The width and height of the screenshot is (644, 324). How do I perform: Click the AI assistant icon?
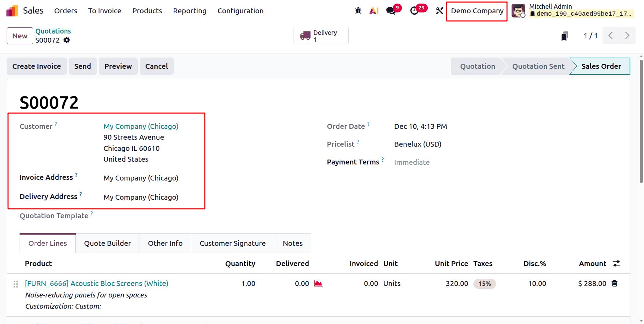pyautogui.click(x=374, y=10)
